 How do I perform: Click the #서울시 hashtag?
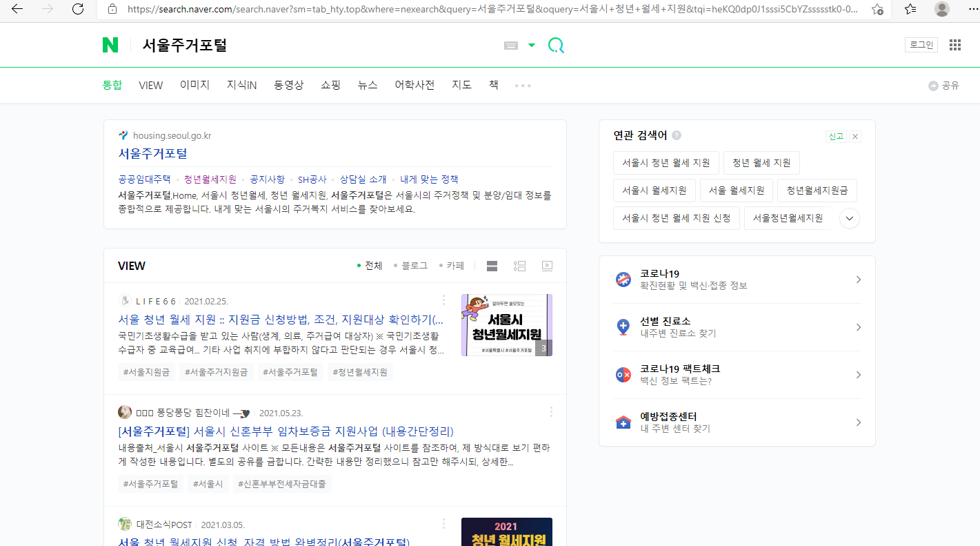point(208,484)
